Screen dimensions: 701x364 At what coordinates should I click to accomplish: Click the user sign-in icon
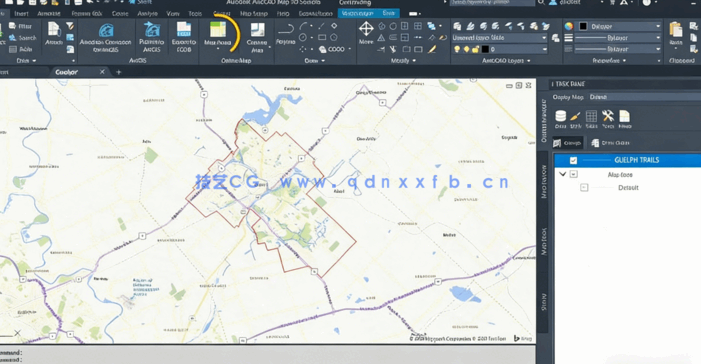pos(553,3)
